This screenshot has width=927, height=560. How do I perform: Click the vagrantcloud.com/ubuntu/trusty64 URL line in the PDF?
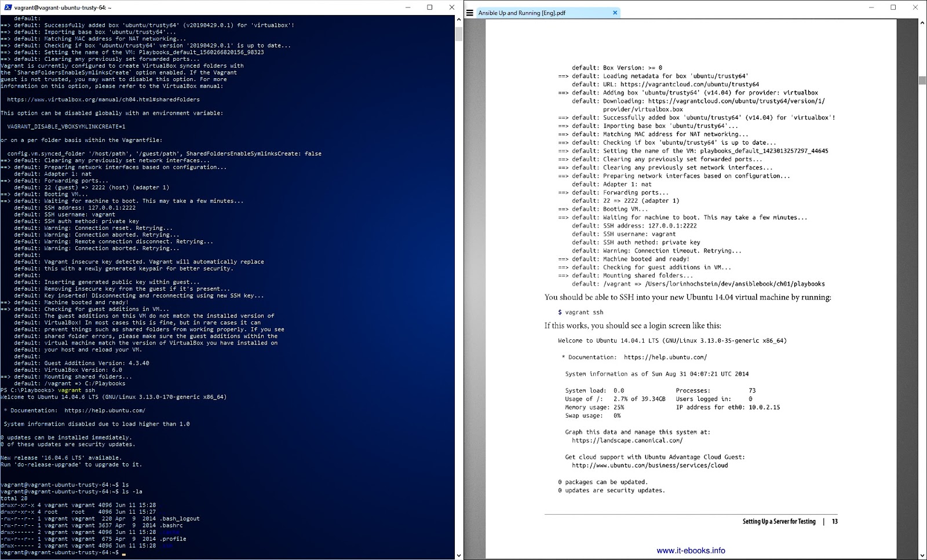pyautogui.click(x=665, y=85)
